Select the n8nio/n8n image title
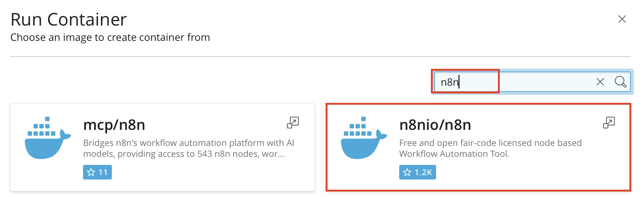Screen dimensions: 644x197 (435, 125)
